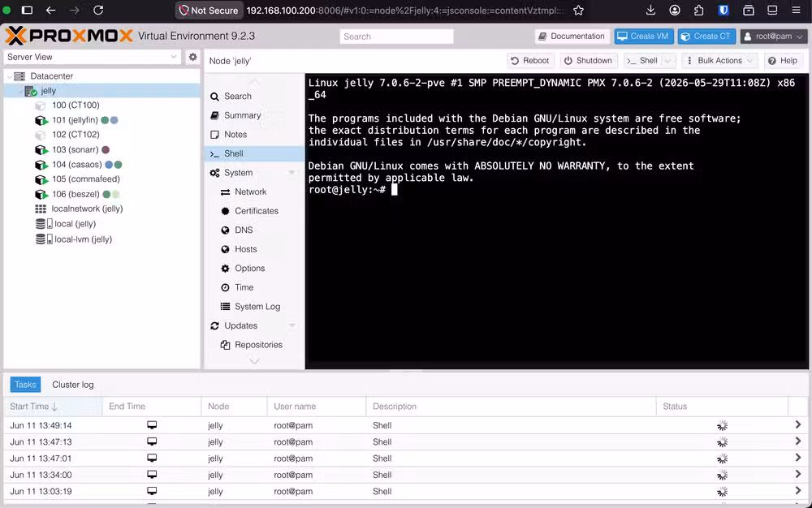This screenshot has height=508, width=812.
Task: Select container 105 (commafeed)
Action: (x=85, y=179)
